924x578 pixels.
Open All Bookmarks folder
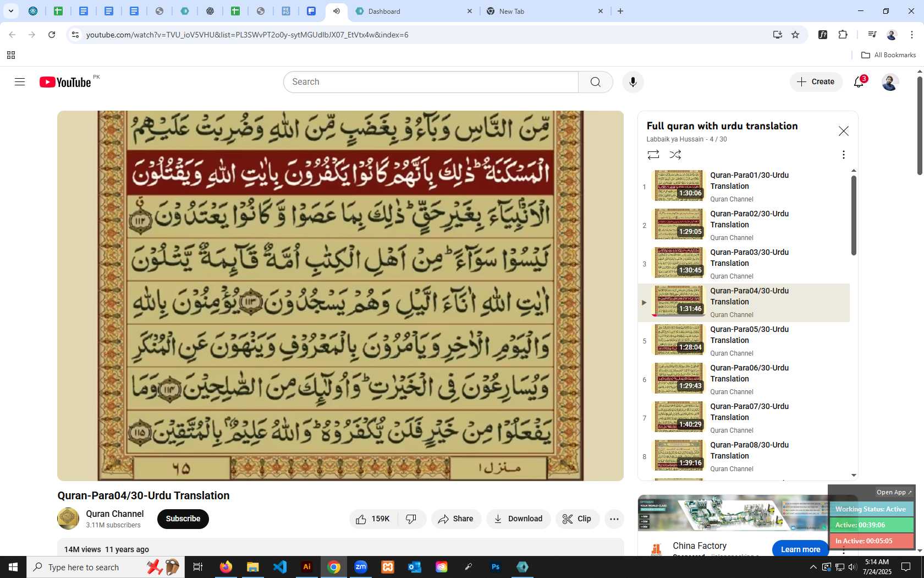(888, 55)
